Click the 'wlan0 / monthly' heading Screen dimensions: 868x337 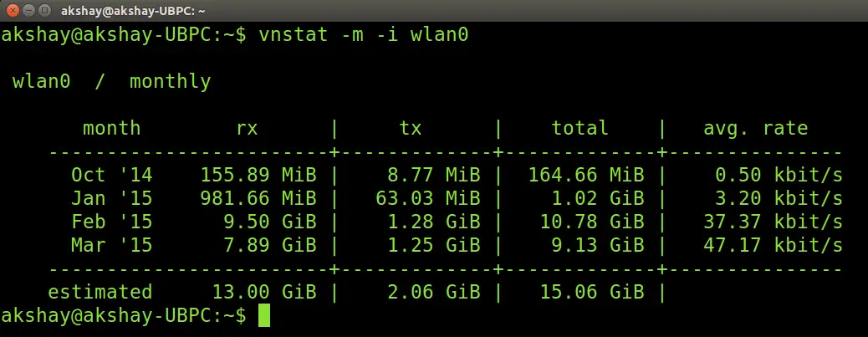click(x=111, y=82)
